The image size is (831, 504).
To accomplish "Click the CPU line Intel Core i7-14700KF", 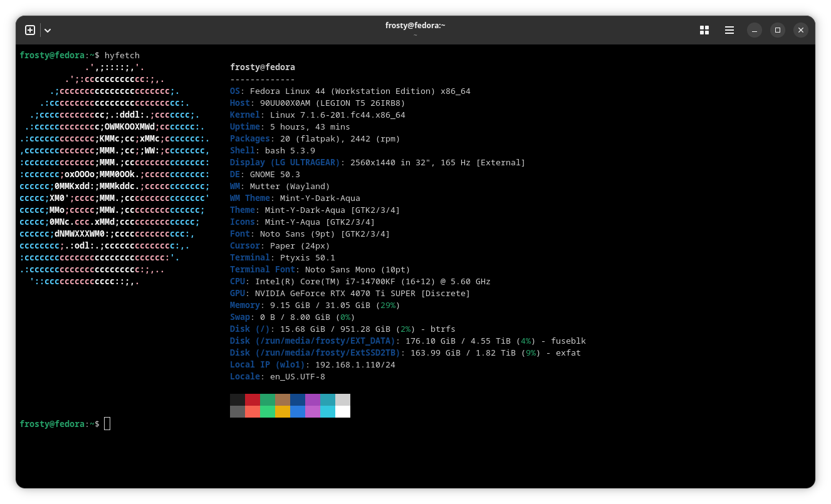I will click(360, 281).
